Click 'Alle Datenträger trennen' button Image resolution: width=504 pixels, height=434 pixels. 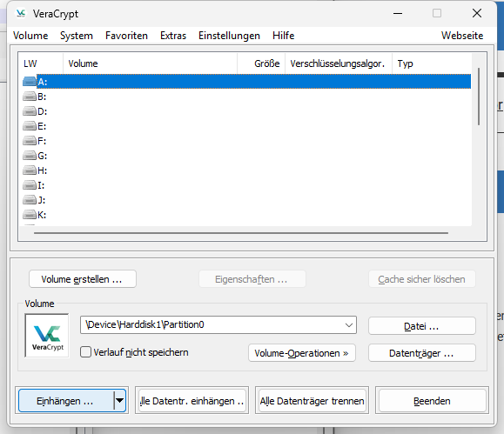312,401
